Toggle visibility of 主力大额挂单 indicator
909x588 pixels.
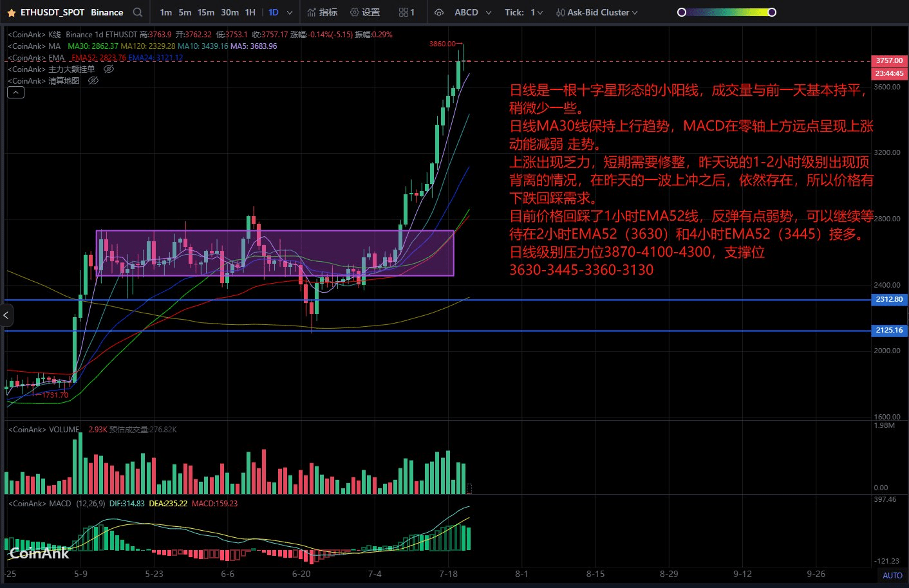[109, 69]
